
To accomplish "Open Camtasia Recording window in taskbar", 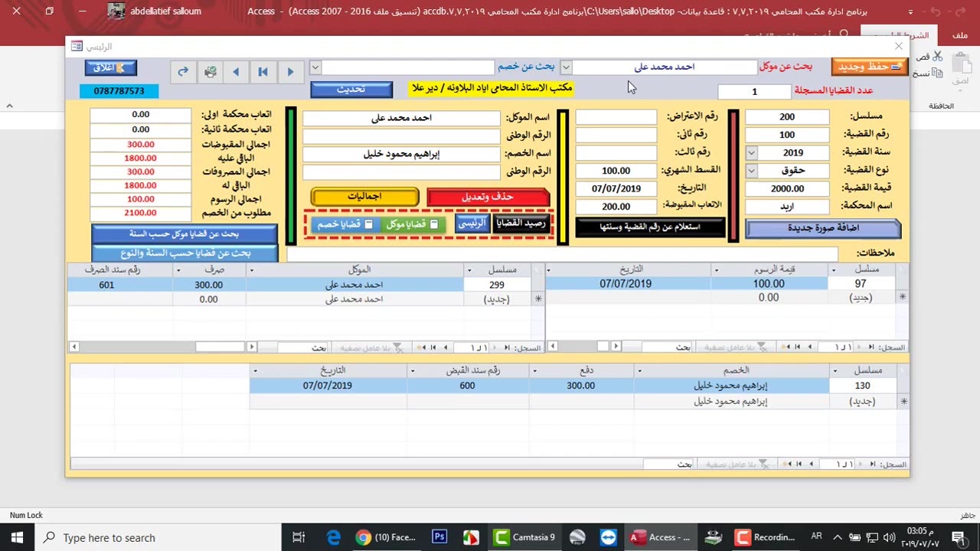I will pos(766,537).
